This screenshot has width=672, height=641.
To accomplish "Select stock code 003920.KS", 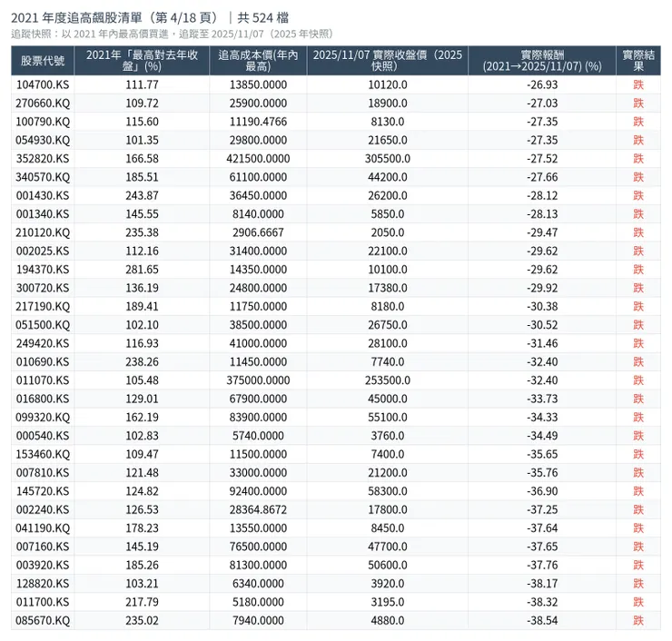I will [x=43, y=565].
